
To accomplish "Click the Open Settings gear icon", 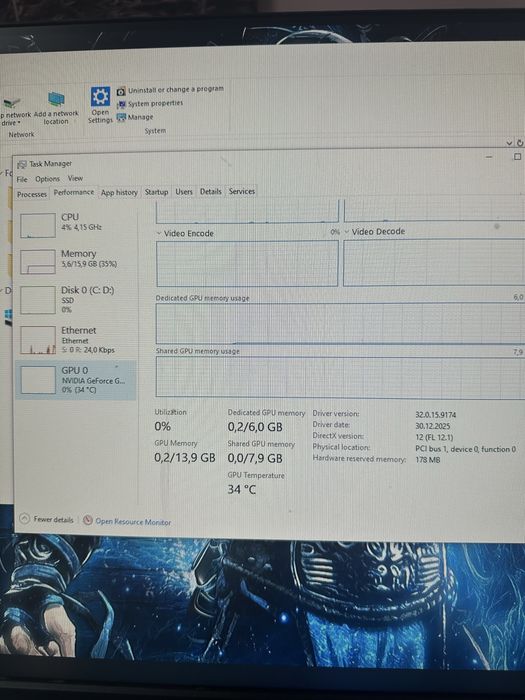I will 100,96.
